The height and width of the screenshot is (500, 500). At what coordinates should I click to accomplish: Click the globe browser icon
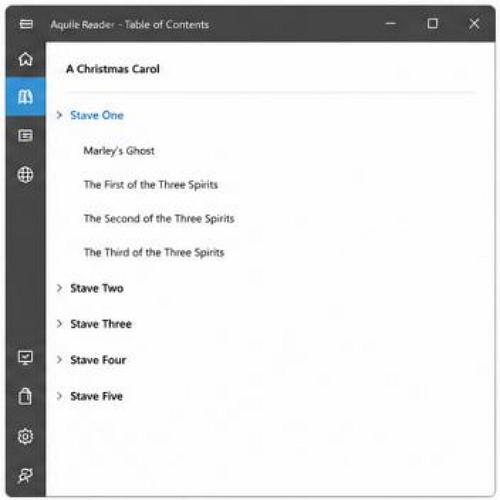point(25,174)
